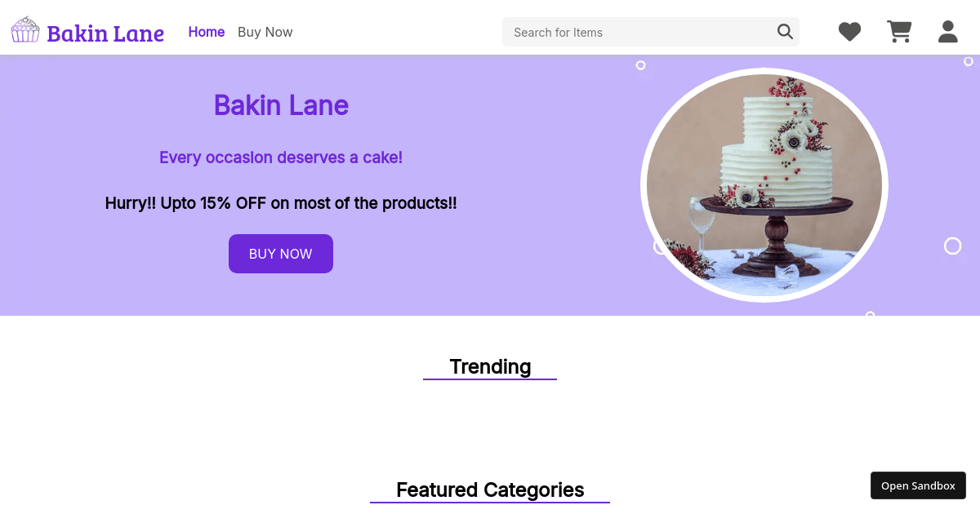Open profile via the person silhouette icon

click(x=947, y=32)
